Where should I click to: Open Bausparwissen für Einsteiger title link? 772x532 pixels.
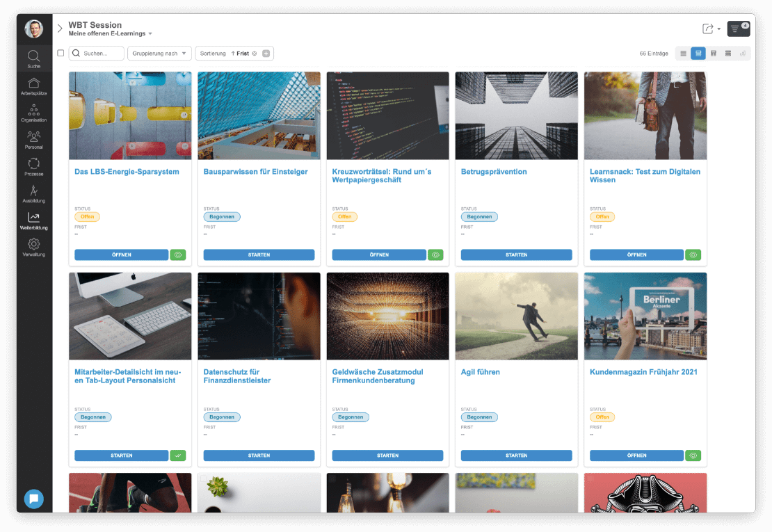click(x=255, y=172)
